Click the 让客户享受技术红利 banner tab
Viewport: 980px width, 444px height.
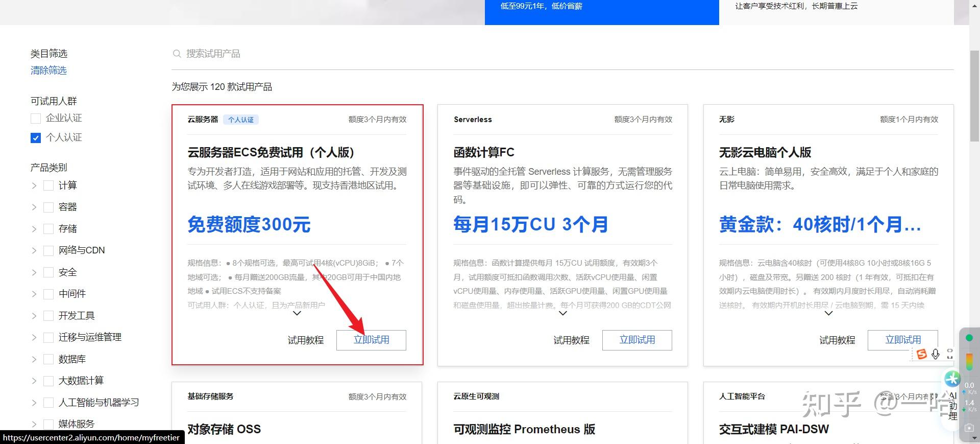click(x=836, y=12)
